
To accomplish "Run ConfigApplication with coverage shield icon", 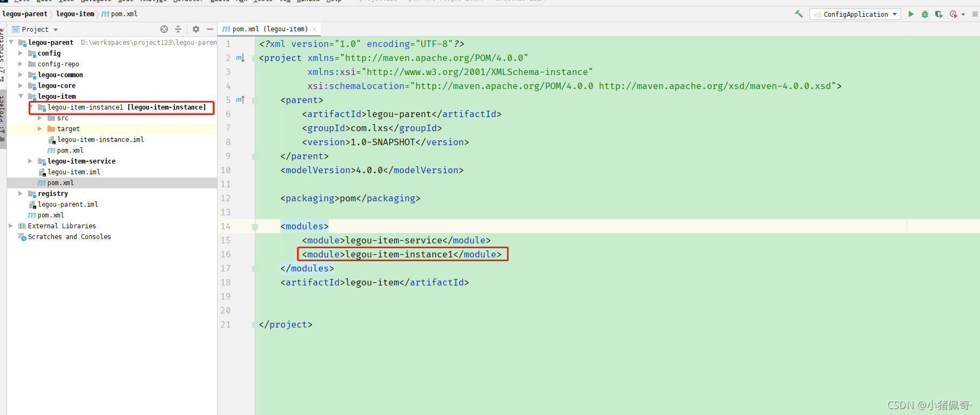I will tap(939, 14).
